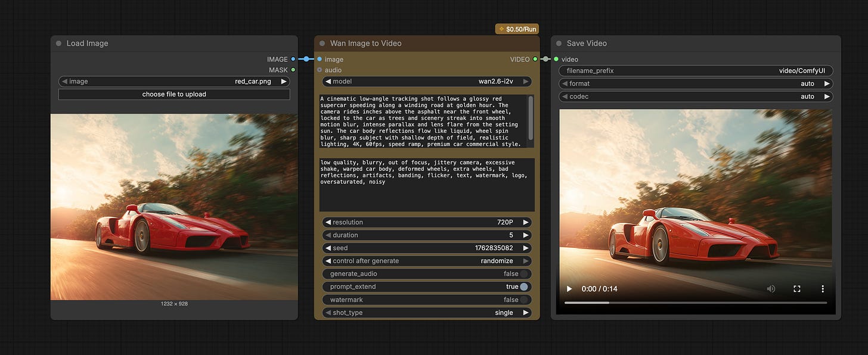Turn on the watermark toggle
The image size is (868, 355).
(523, 300)
